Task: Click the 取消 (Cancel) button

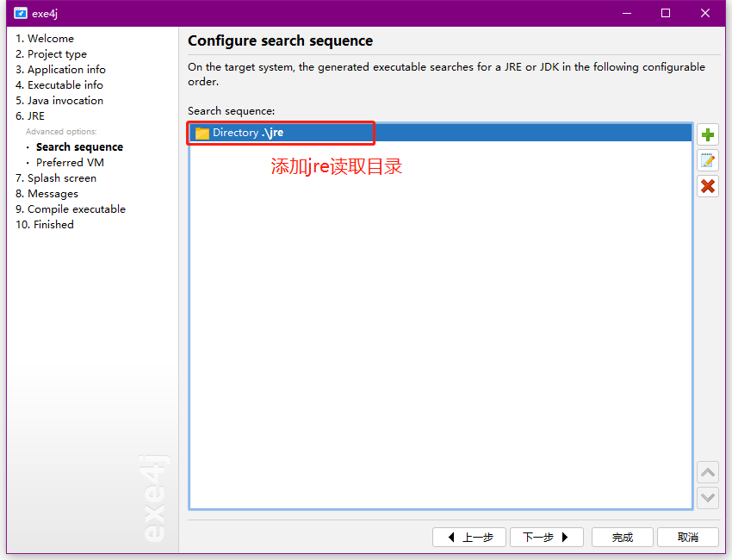Action: coord(688,537)
